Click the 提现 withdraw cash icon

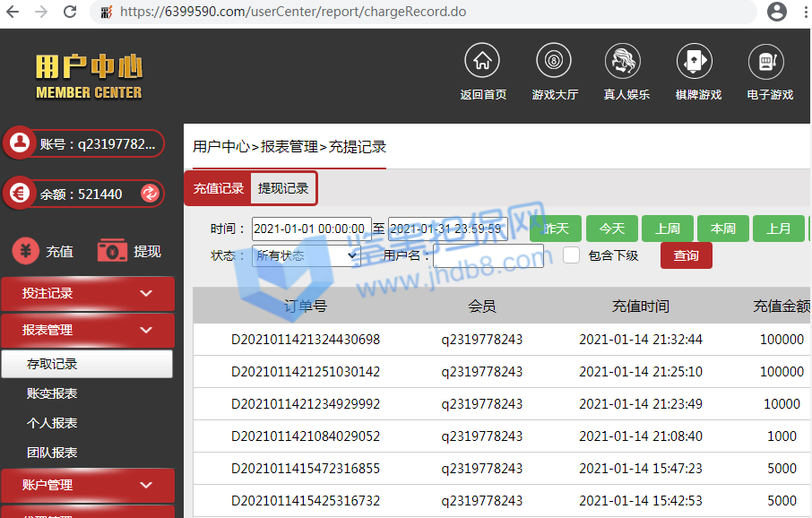[x=112, y=251]
